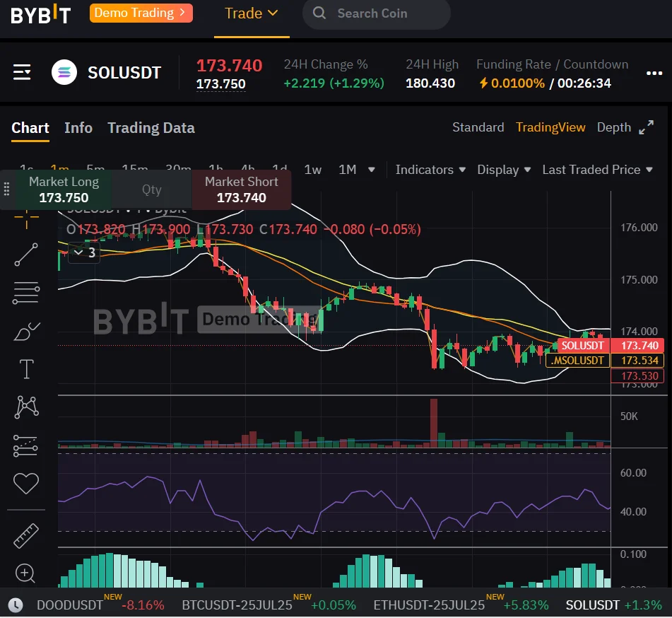Click Market Long at 173.750
The height and width of the screenshot is (618, 672).
tap(64, 189)
